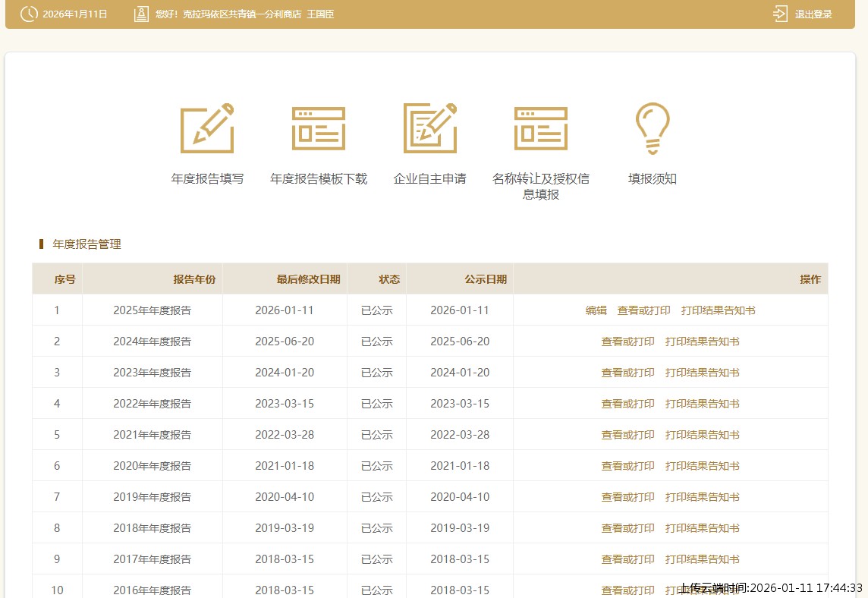This screenshot has width=868, height=598.
Task: View or print the 2022 annual report
Action: (627, 404)
